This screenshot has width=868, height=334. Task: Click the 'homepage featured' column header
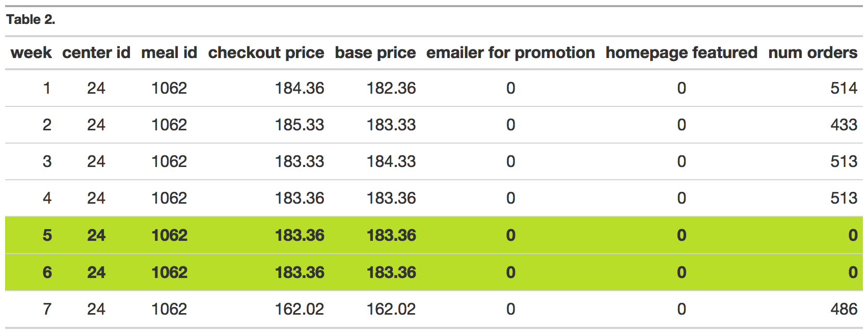click(681, 52)
